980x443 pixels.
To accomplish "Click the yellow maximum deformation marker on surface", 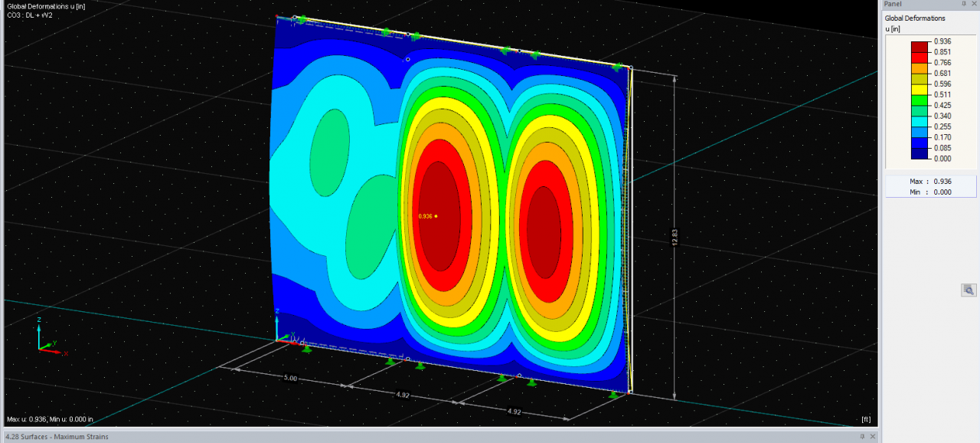I will [x=436, y=217].
